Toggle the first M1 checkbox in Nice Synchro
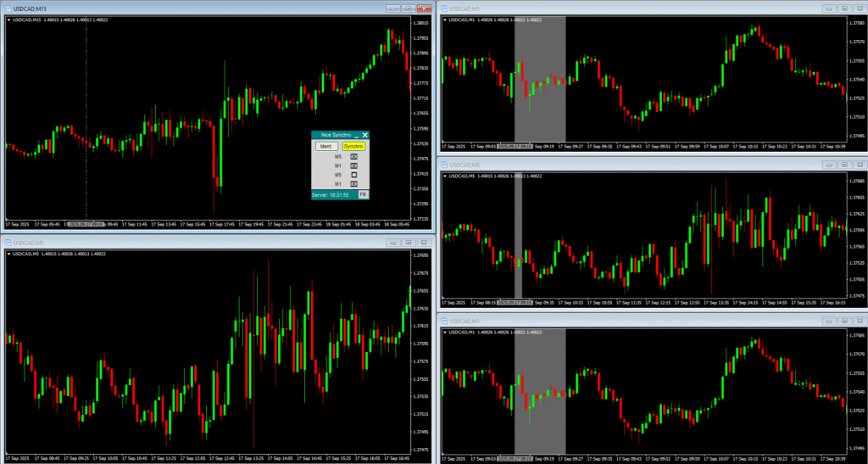The width and height of the screenshot is (868, 464). tap(354, 165)
